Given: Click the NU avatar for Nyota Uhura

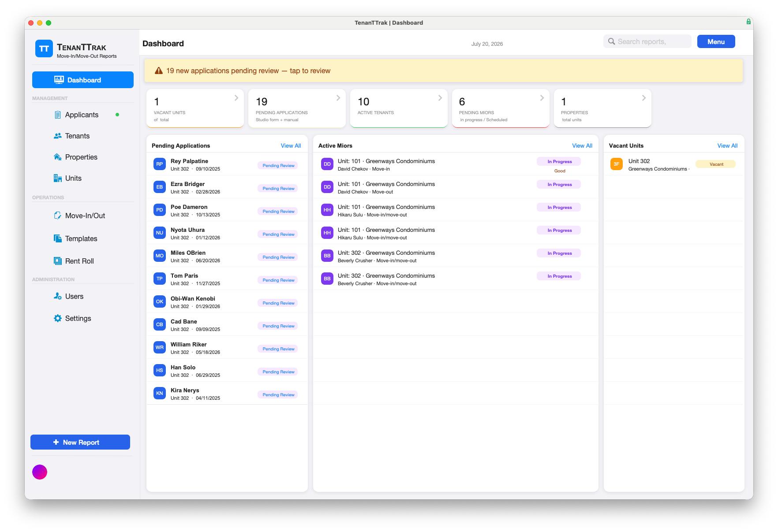Looking at the screenshot, I should [x=160, y=233].
